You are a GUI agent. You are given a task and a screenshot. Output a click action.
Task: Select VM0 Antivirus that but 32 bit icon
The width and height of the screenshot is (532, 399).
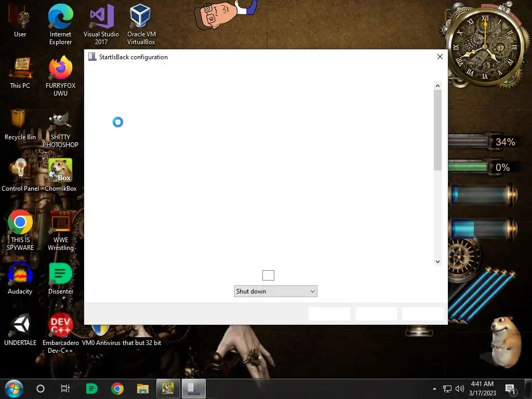122,337
